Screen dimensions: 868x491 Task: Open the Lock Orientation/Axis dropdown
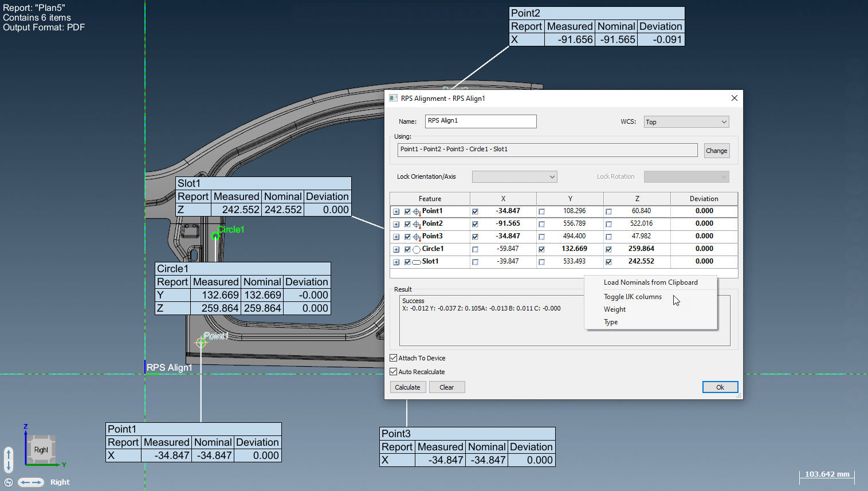514,176
